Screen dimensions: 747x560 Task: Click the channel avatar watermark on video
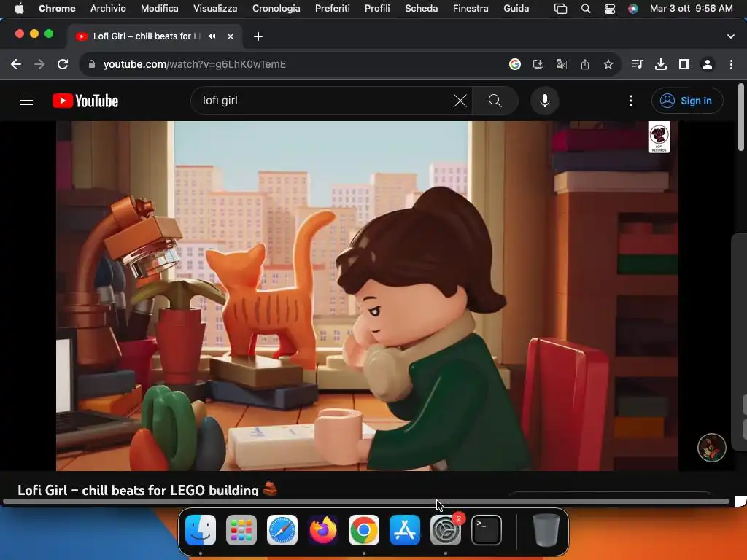(711, 447)
